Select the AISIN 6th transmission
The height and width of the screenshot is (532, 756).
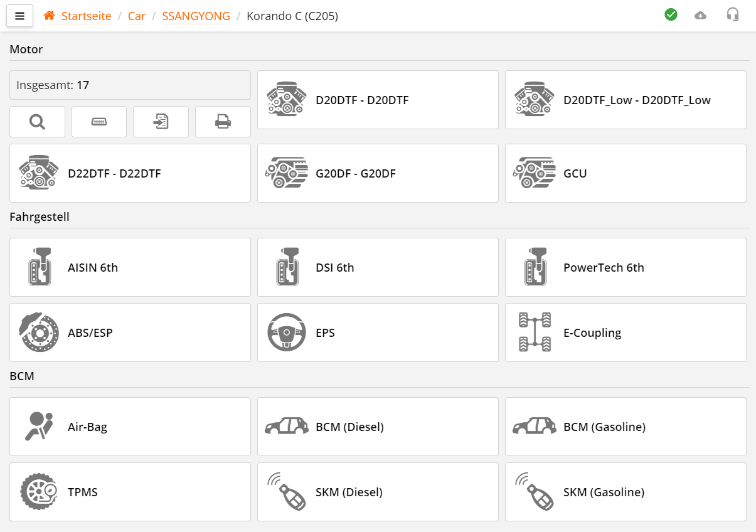point(130,267)
